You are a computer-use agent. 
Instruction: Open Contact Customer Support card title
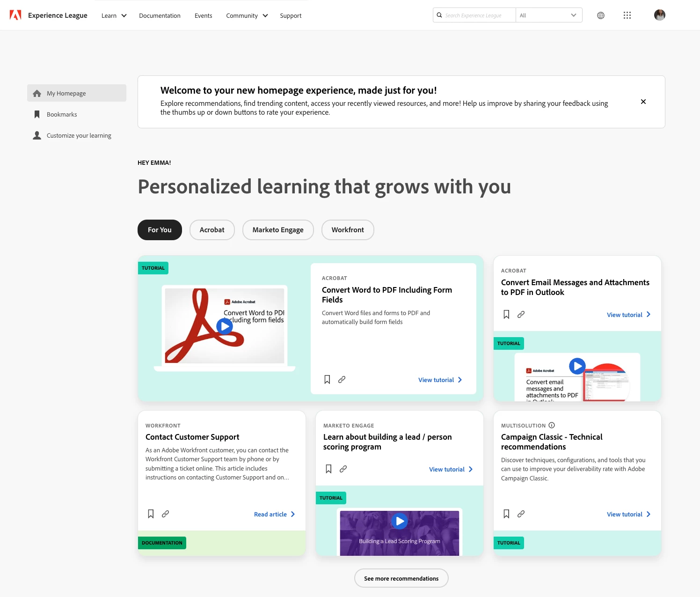pyautogui.click(x=192, y=437)
